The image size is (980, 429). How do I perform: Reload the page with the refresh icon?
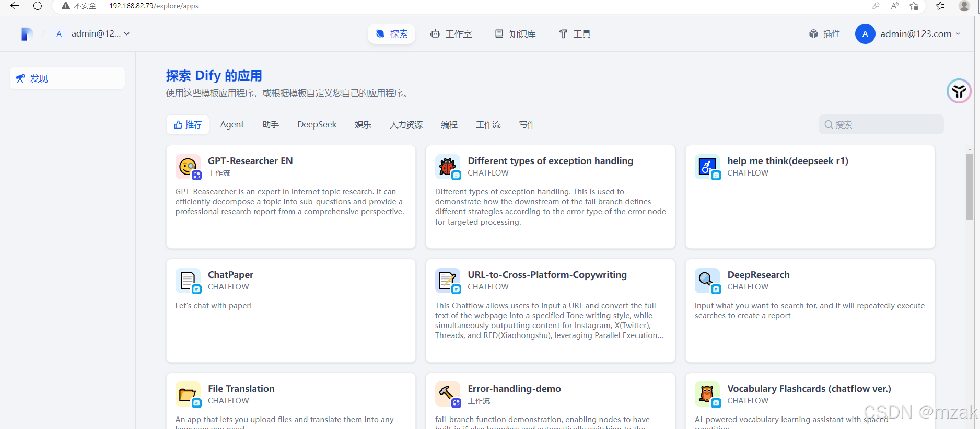pos(38,6)
